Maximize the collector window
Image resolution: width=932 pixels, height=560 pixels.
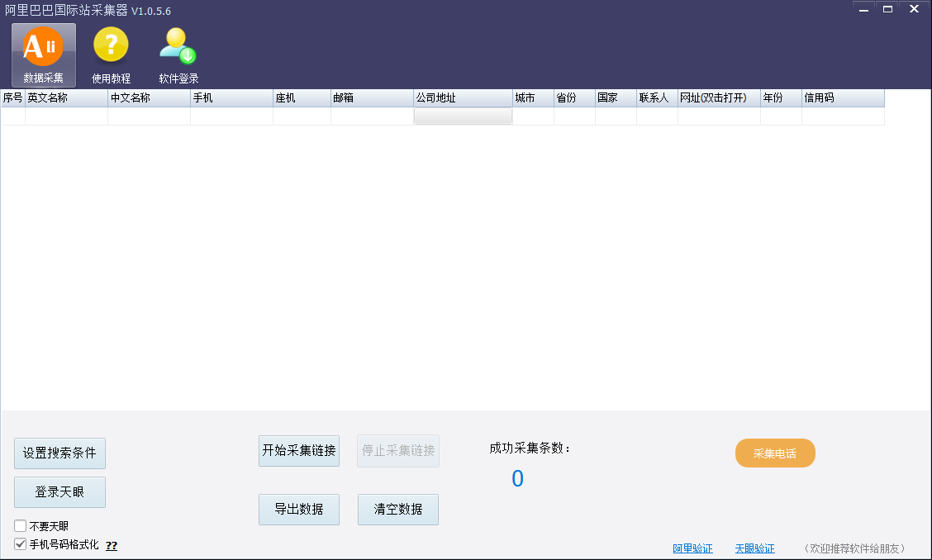[887, 9]
